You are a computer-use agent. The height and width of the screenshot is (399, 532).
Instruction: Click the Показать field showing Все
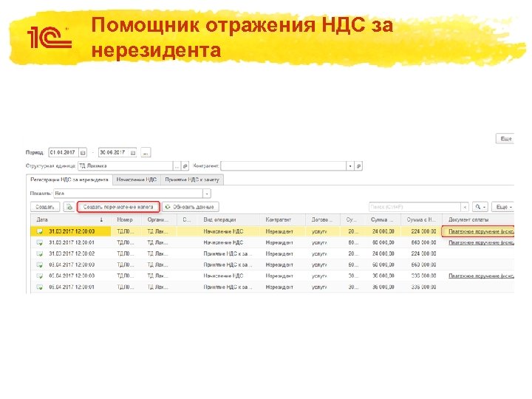(129, 194)
